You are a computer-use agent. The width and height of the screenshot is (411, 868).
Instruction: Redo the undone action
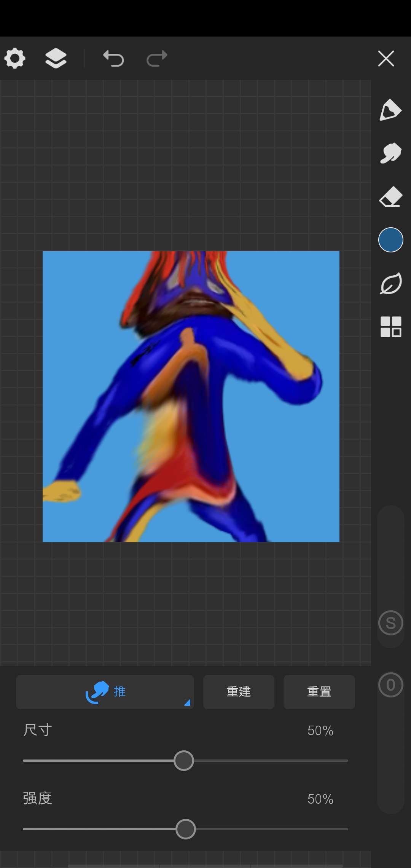pyautogui.click(x=157, y=59)
